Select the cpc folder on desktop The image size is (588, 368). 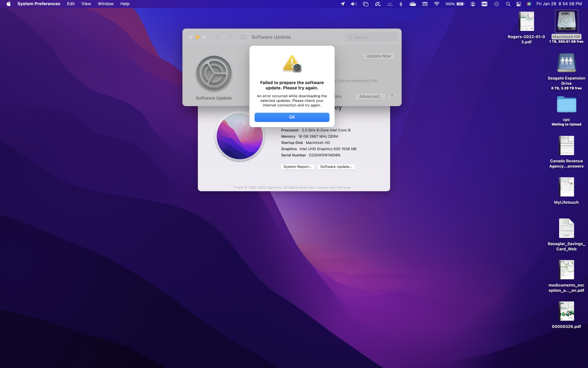[x=566, y=105]
